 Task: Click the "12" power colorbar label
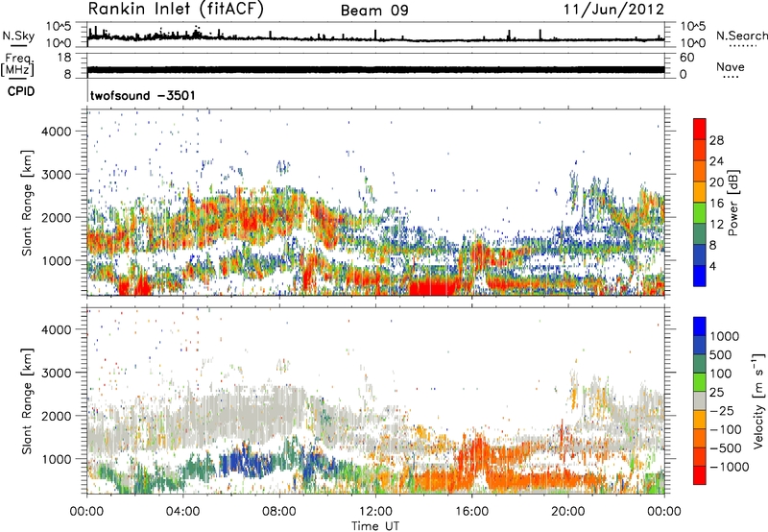point(716,225)
